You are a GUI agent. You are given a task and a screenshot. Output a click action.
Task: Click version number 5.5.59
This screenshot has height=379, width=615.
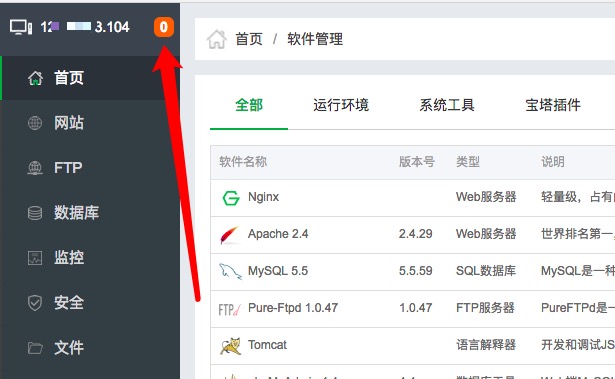[x=416, y=271]
